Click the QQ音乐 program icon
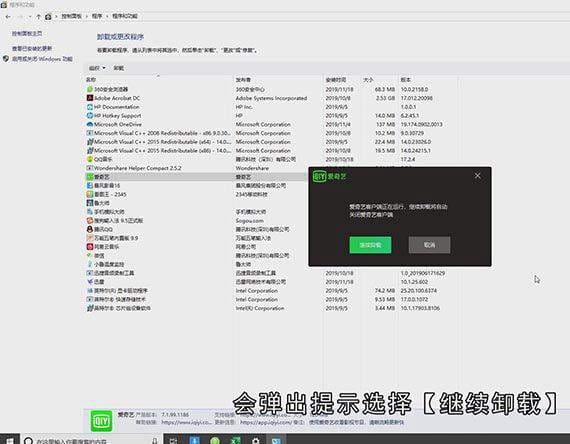The image size is (570, 444). click(90, 159)
